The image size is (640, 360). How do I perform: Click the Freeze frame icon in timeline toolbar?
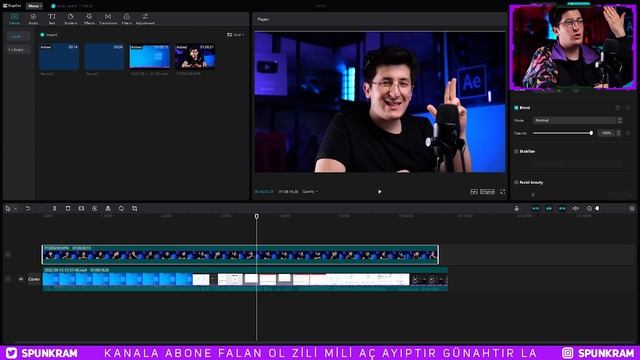(x=81, y=209)
